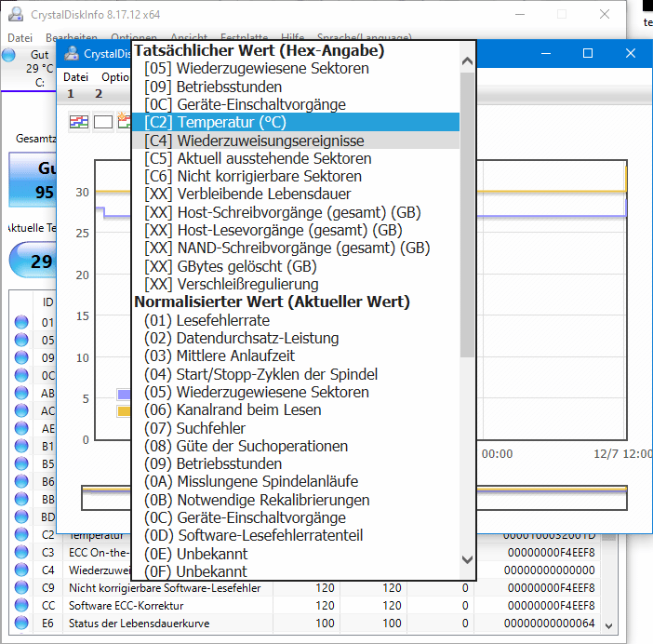Image resolution: width=653 pixels, height=644 pixels.
Task: Click the status circle of attribute row 05
Action: pyautogui.click(x=21, y=340)
